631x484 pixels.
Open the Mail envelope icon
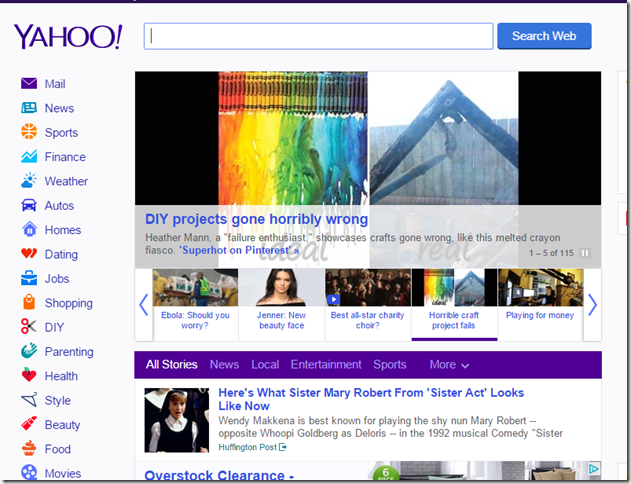coord(29,84)
